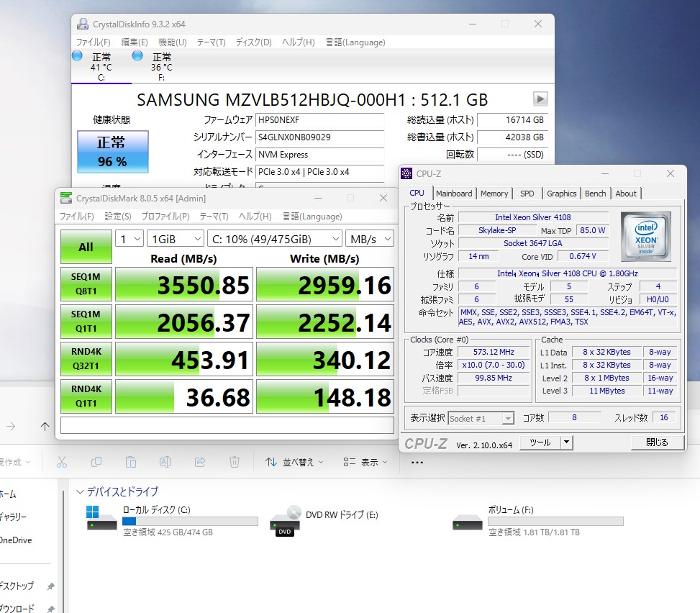This screenshot has height=613, width=700.
Task: Click the health status 正常 96% button
Action: point(112,152)
